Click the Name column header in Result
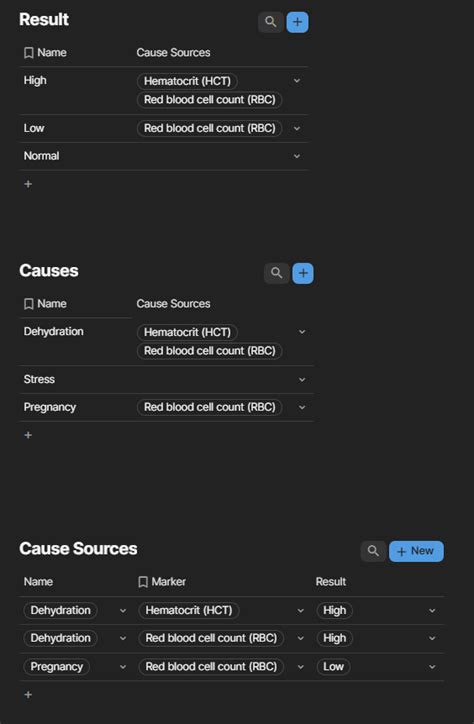The image size is (474, 724). coord(45,53)
